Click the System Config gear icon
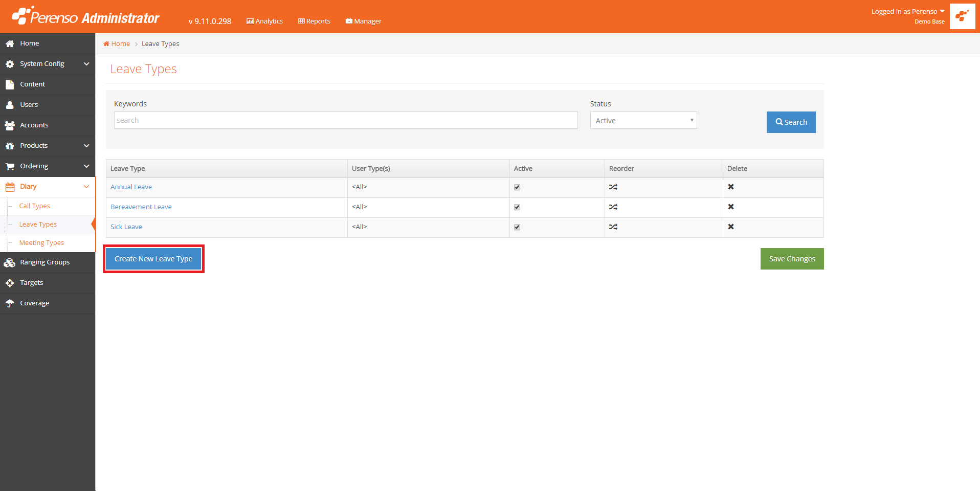Viewport: 980px width, 491px height. click(10, 64)
